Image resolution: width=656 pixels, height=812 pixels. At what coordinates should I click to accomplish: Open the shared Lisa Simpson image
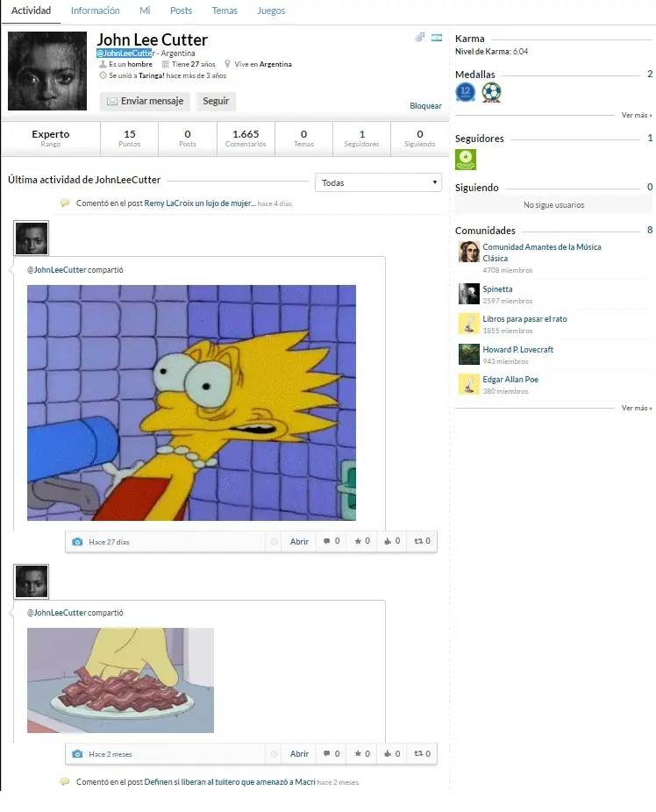pos(191,402)
